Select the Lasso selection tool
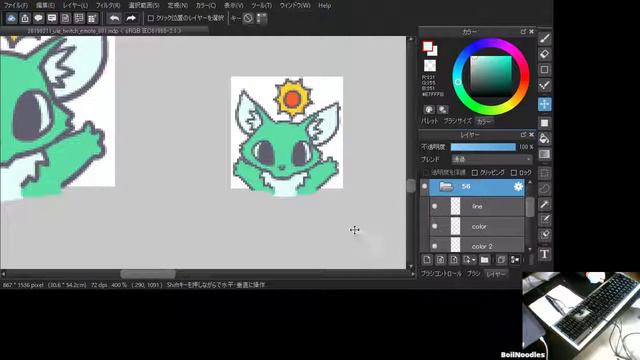Viewport: 640px width, 360px height. click(544, 189)
